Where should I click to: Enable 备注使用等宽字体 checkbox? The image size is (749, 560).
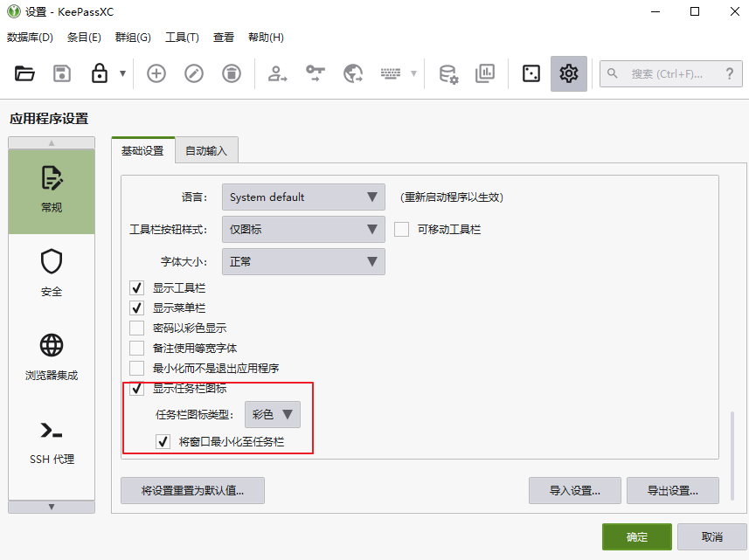(136, 348)
